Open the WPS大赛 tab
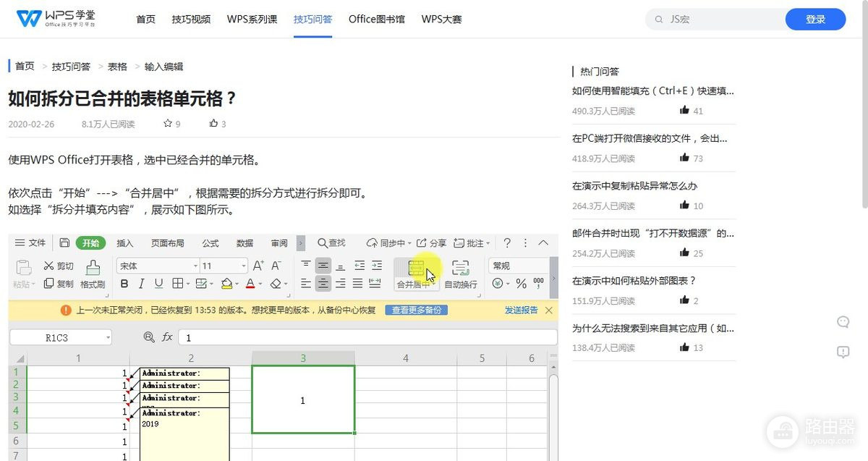 [x=441, y=20]
